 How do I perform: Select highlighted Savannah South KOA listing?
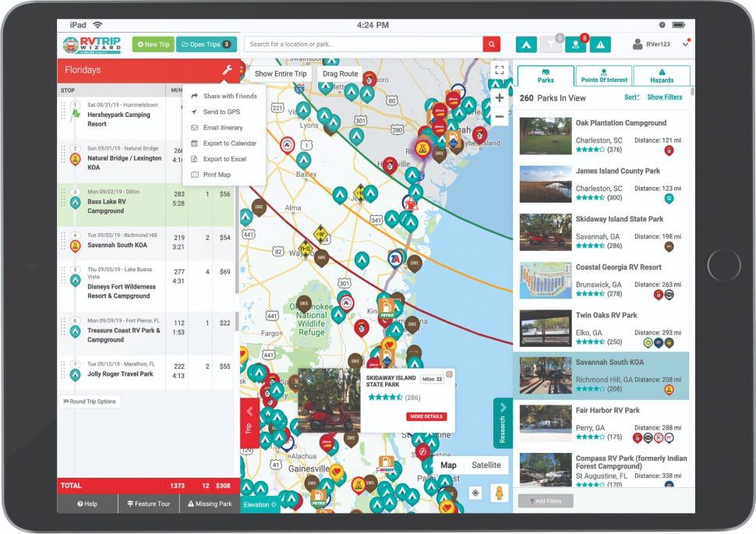pyautogui.click(x=601, y=376)
